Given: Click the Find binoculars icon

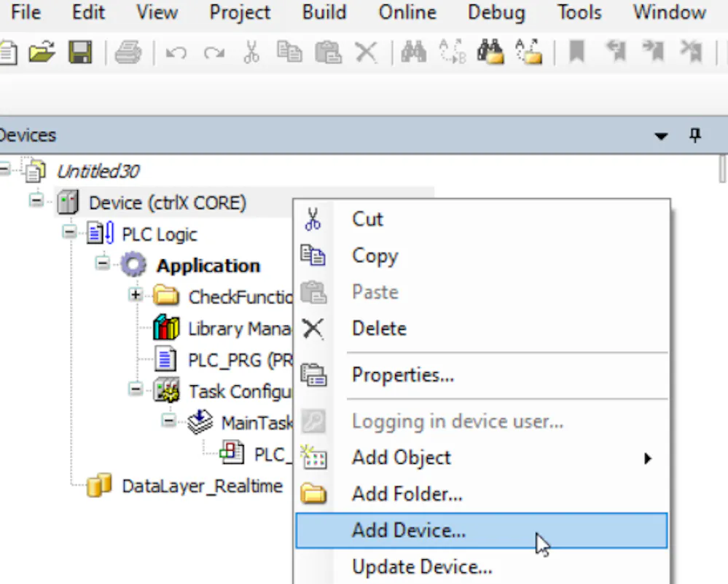Looking at the screenshot, I should point(413,52).
